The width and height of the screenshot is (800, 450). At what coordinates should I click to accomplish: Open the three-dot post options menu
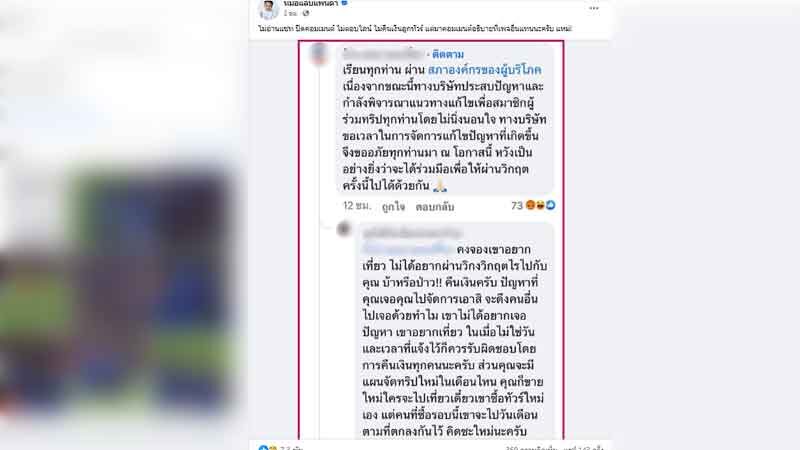tap(593, 8)
